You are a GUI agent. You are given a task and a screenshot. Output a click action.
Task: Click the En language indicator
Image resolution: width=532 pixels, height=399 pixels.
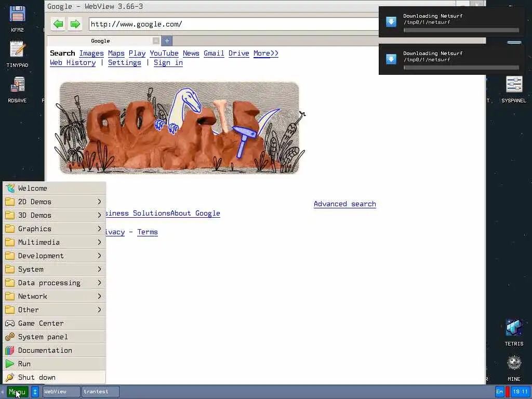(x=499, y=392)
